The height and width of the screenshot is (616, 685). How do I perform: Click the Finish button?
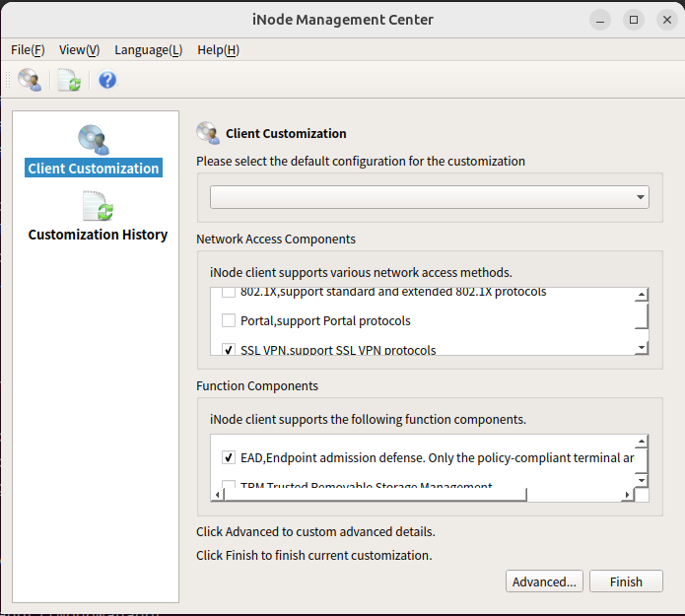(626, 582)
